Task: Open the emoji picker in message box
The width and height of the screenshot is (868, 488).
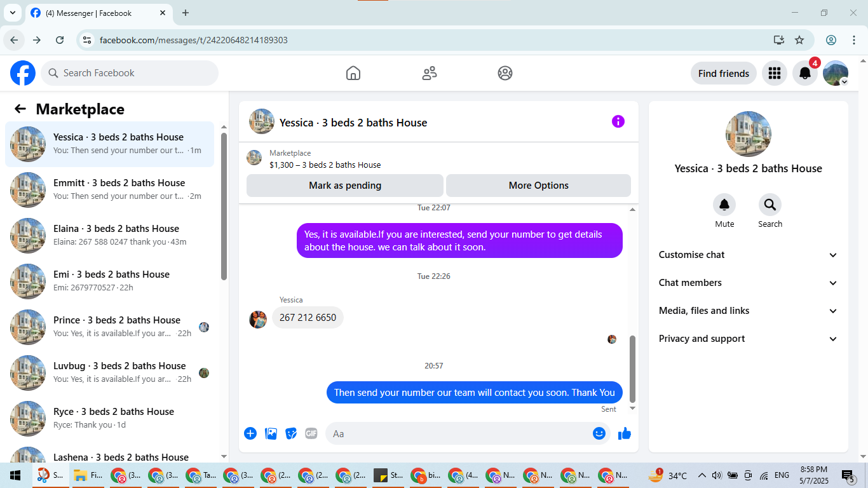Action: pyautogui.click(x=599, y=433)
